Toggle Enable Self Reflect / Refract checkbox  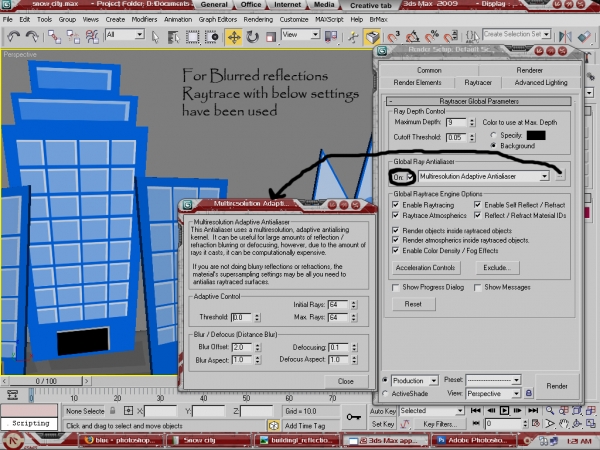(478, 205)
